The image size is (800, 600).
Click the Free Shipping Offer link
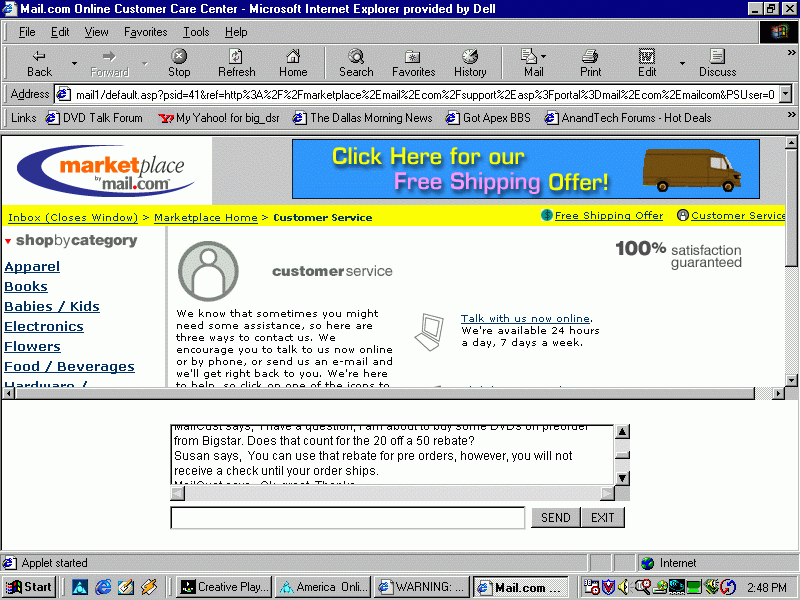coord(609,216)
